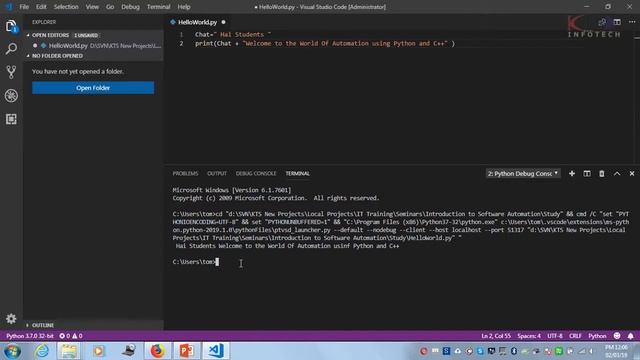
Task: Click the unsaved dot on HelloWorld.py tab
Action: 223,22
